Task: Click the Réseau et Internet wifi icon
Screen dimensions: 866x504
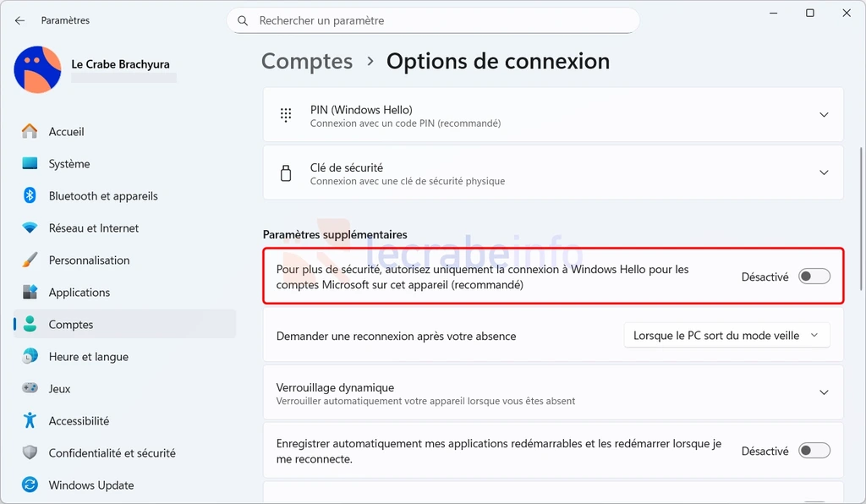Action: [30, 227]
